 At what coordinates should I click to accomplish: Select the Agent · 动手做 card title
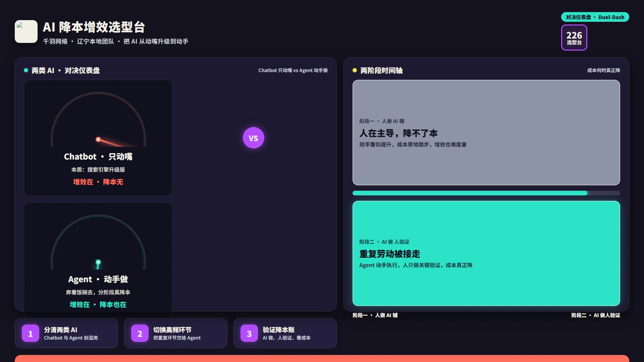tap(98, 279)
